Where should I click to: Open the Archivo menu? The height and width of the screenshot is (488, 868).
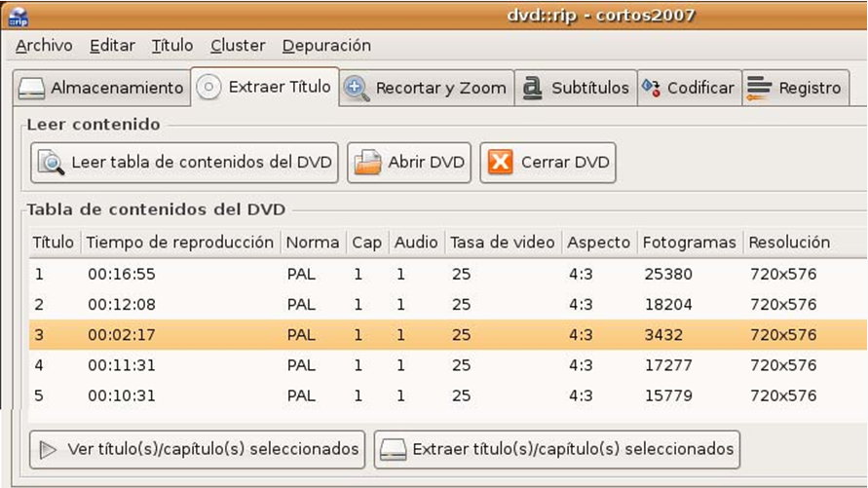pyautogui.click(x=44, y=46)
